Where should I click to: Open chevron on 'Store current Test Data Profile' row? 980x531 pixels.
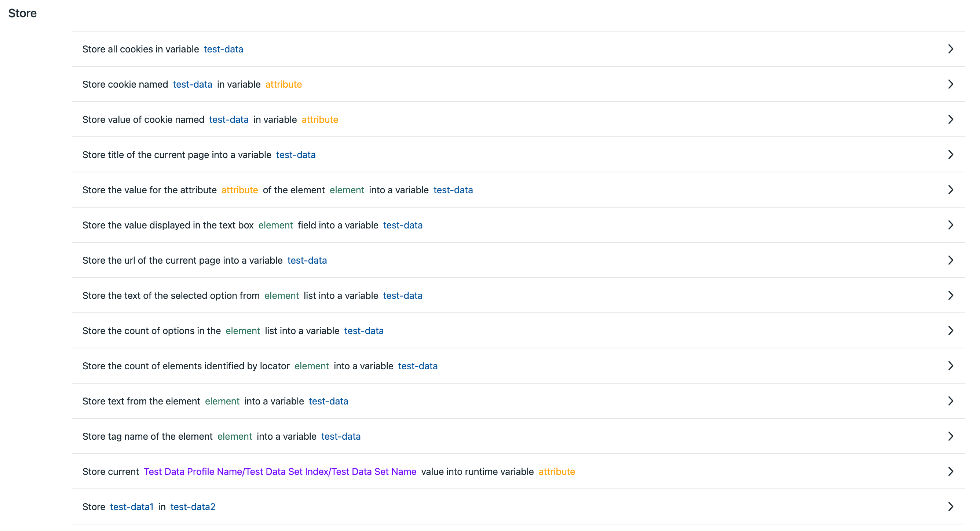tap(950, 471)
